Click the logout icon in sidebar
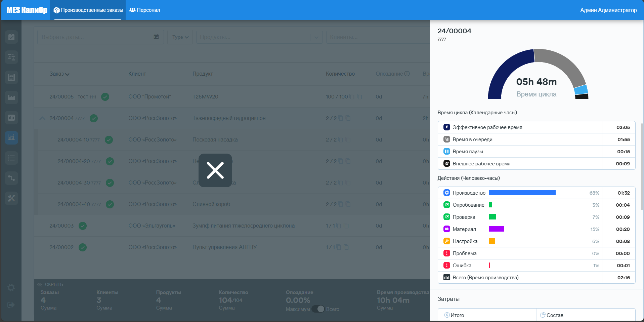644x322 pixels. click(x=11, y=305)
